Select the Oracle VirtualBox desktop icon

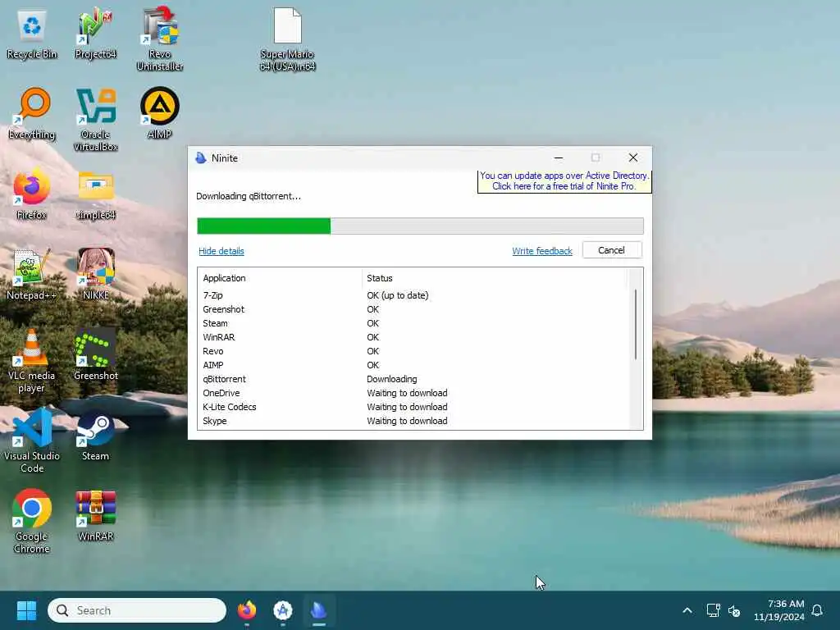95,120
